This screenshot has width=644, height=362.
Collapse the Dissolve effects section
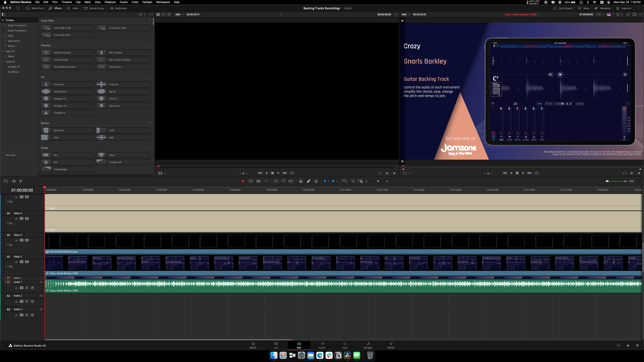150,45
